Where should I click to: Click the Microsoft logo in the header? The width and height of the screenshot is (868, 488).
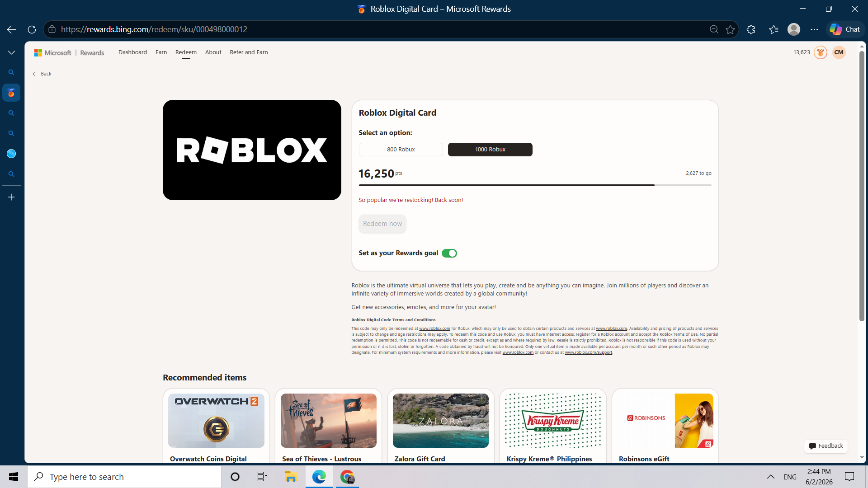(52, 52)
